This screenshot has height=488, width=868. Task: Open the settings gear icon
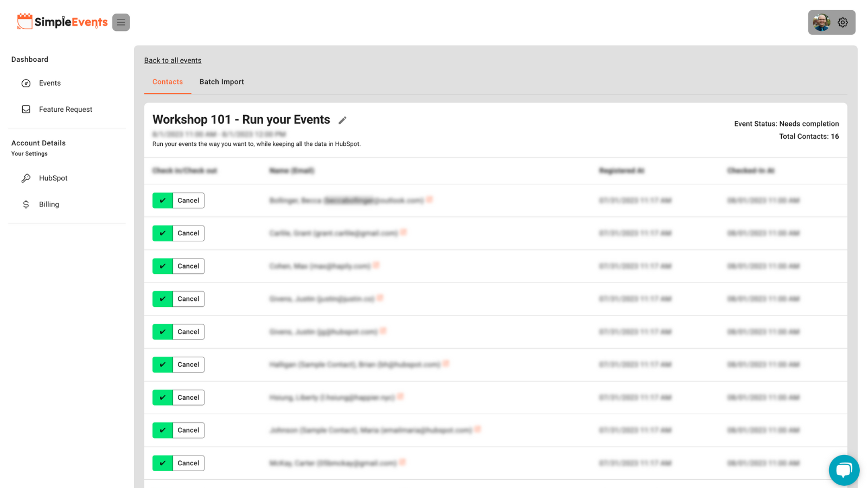[843, 22]
